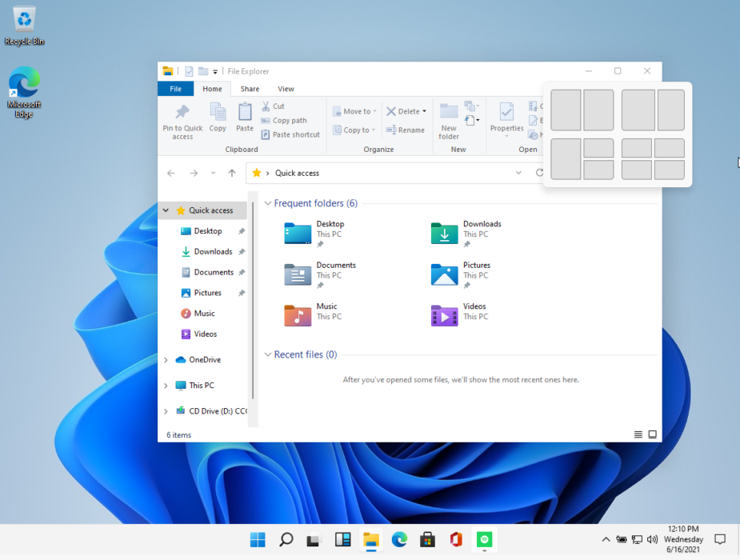Navigate up one folder level

[x=231, y=173]
